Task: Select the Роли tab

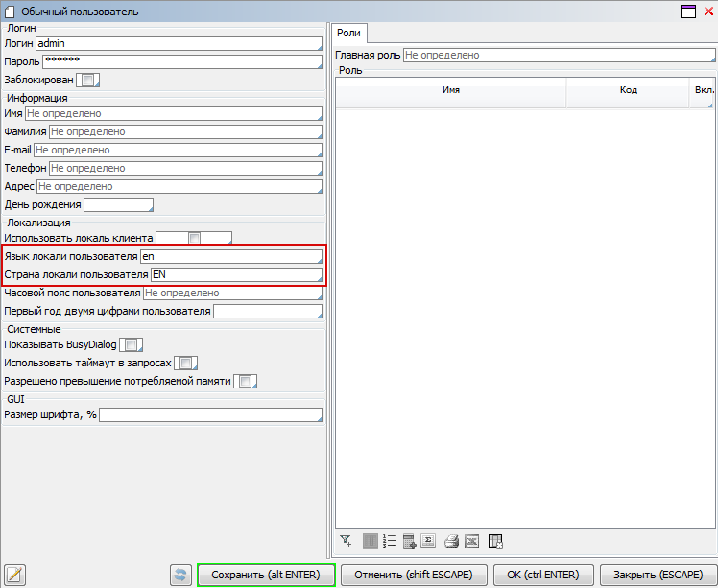Action: 348,33
